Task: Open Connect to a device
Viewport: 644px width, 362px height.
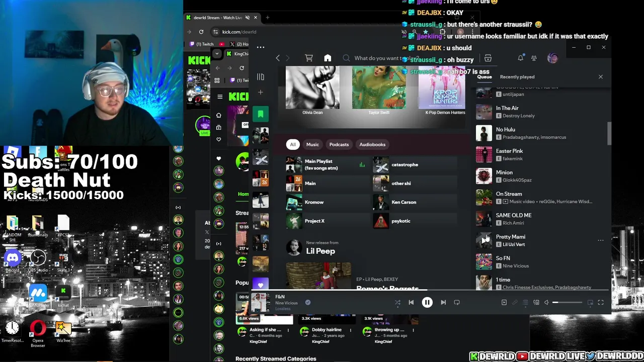Action: point(536,303)
